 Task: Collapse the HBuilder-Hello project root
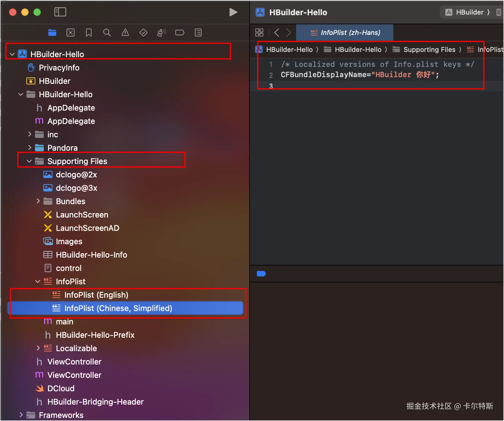click(x=12, y=54)
